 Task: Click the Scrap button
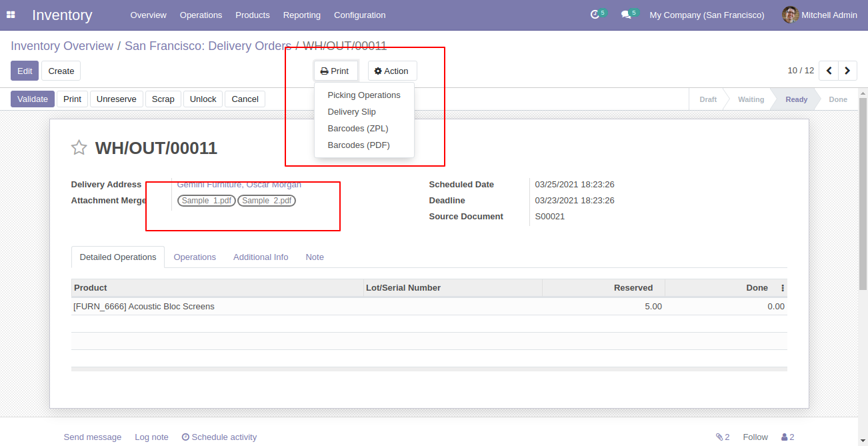[x=163, y=99]
